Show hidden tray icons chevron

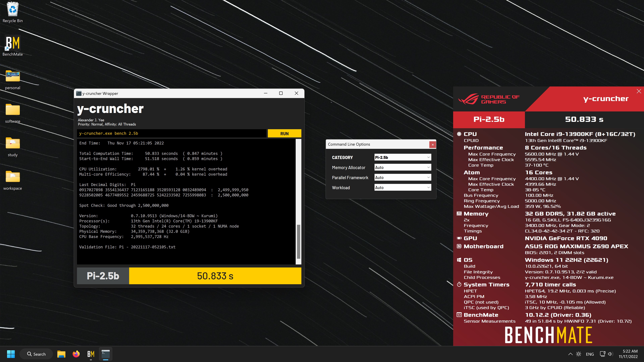[571, 354]
